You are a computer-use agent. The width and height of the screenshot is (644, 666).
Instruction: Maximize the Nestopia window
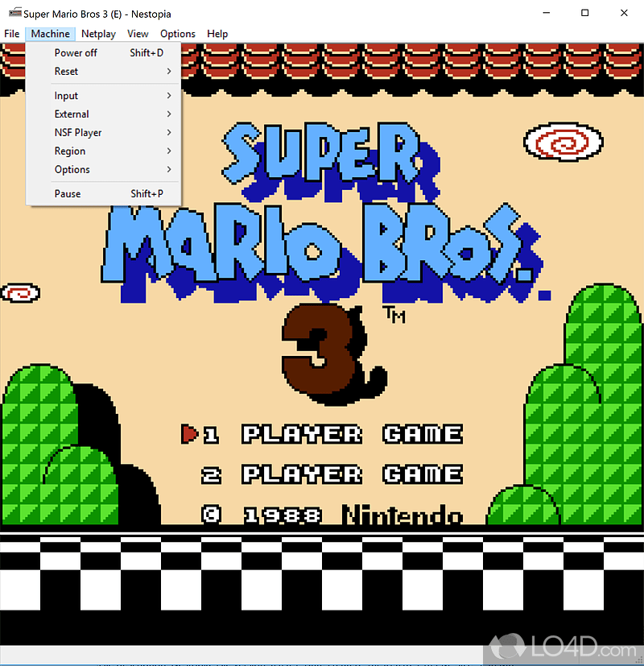click(x=585, y=13)
